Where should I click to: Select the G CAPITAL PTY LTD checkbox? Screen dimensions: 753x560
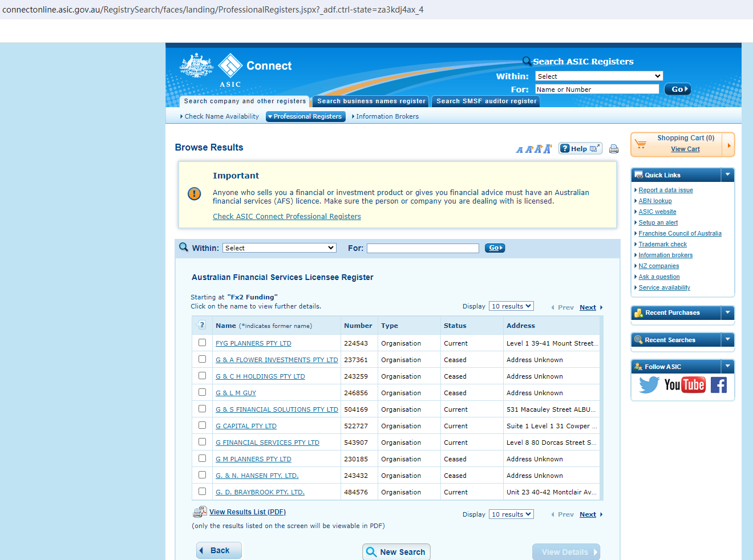pyautogui.click(x=202, y=425)
